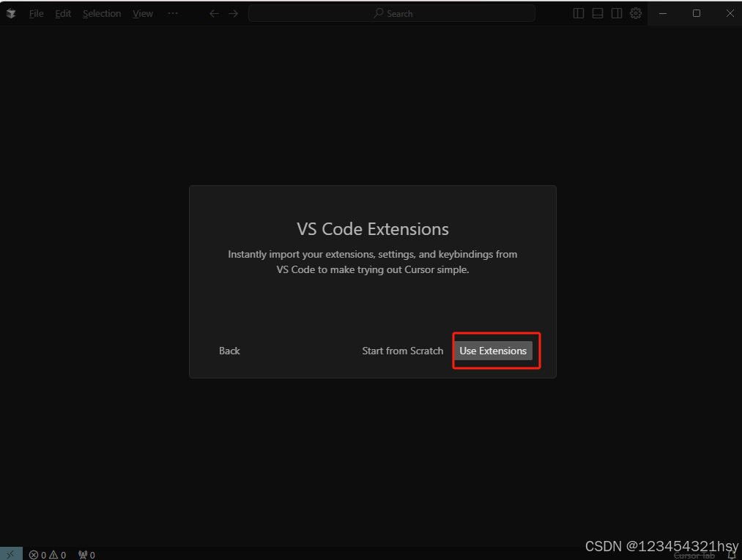
Task: Click the Use Extensions button
Action: pyautogui.click(x=493, y=351)
